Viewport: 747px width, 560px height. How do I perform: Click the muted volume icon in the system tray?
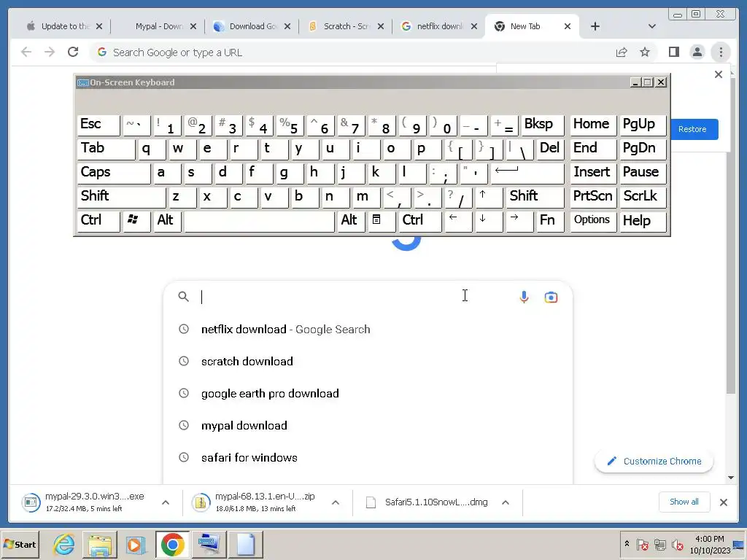[677, 545]
